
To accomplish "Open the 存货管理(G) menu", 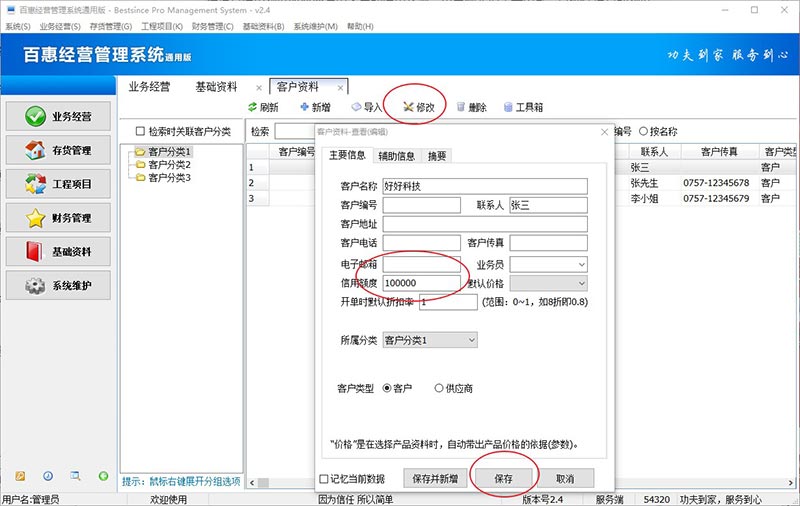I will (x=111, y=26).
